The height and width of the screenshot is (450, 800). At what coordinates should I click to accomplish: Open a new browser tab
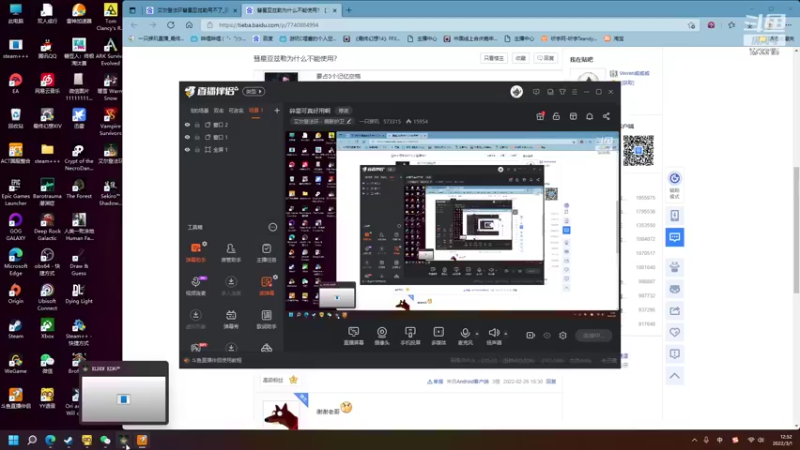click(x=349, y=10)
